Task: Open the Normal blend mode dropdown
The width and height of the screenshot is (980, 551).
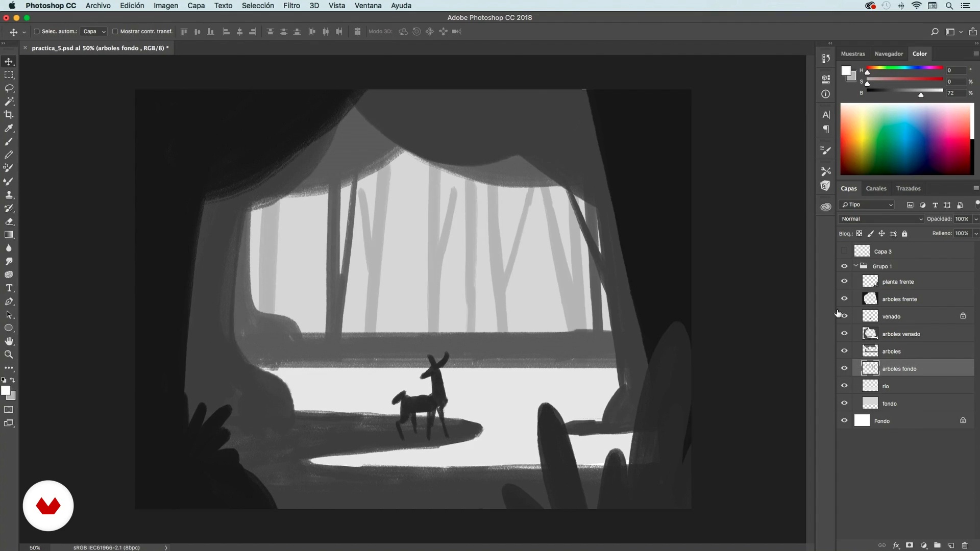Action: click(881, 219)
